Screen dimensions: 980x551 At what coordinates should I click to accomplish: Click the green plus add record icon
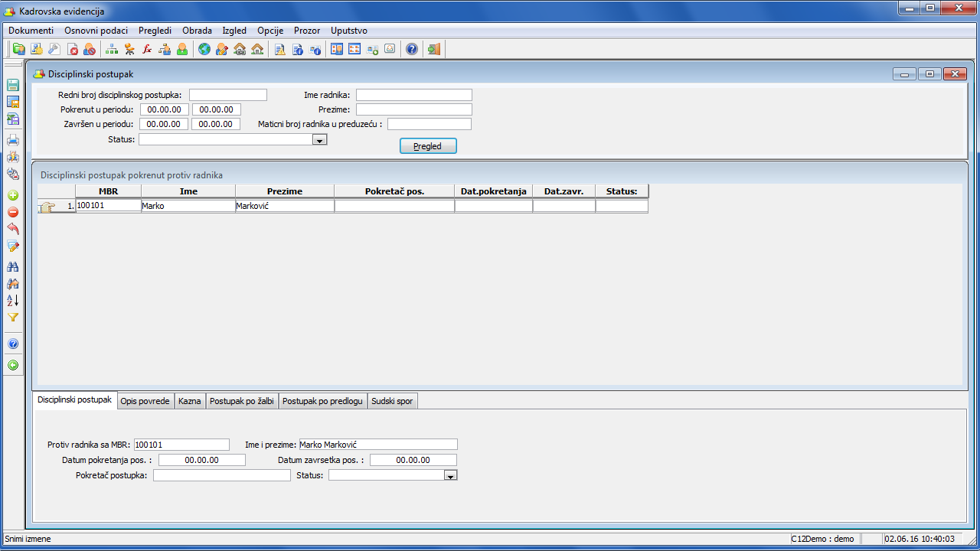point(13,195)
